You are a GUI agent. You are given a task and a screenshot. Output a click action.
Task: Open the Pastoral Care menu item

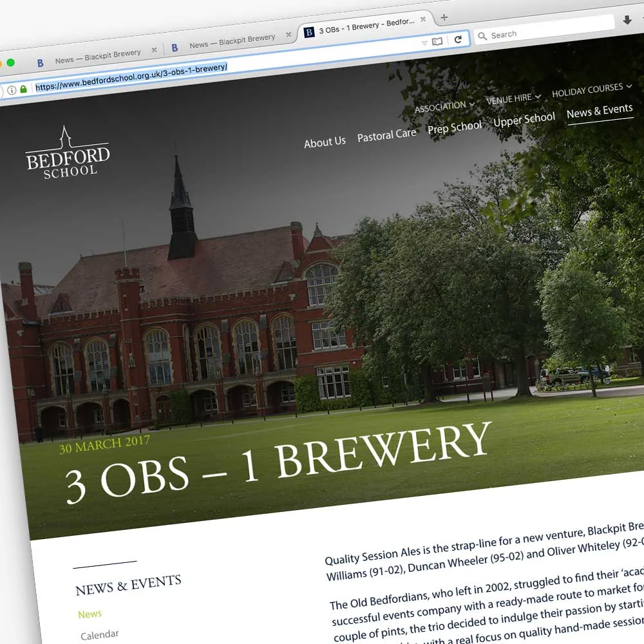386,135
